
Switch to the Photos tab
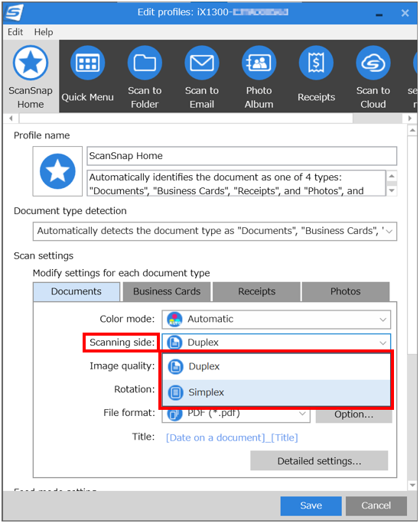346,291
